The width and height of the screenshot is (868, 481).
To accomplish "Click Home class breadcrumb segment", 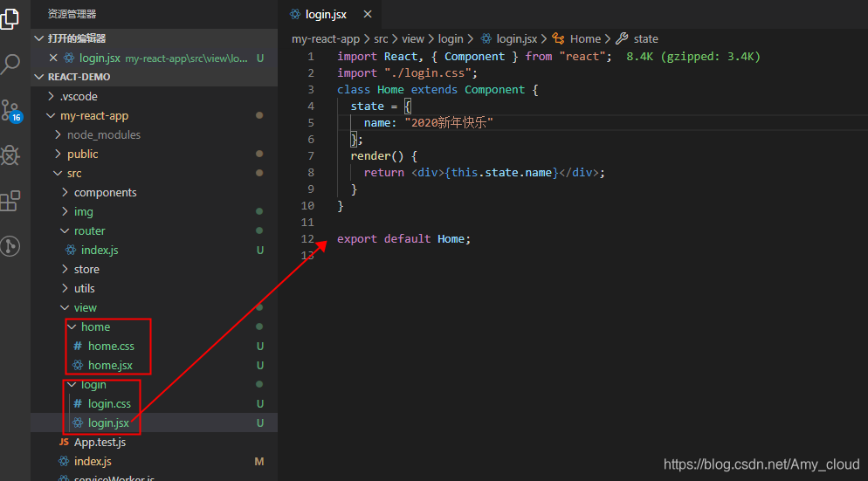I will 585,38.
